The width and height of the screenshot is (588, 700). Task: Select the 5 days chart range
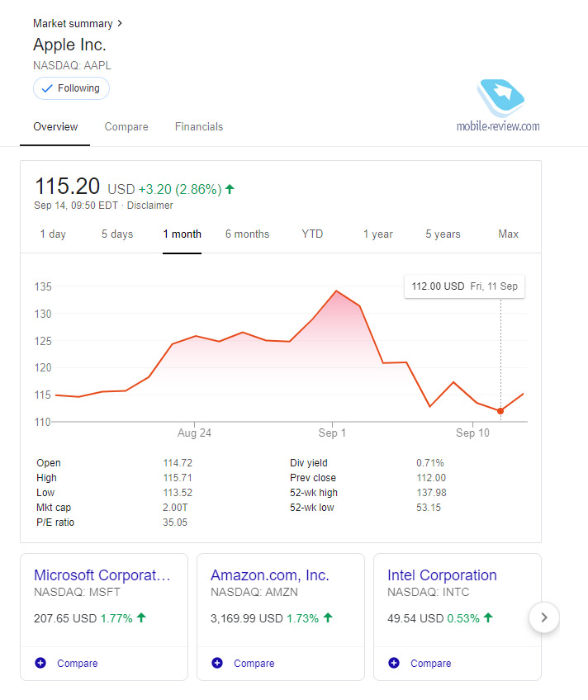[x=117, y=234]
